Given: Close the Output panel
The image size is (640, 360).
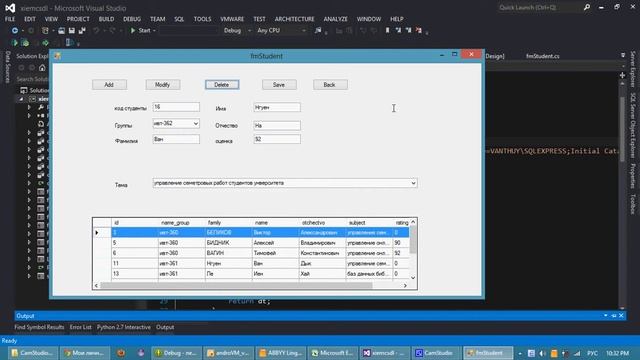Looking at the screenshot, I should (621, 316).
